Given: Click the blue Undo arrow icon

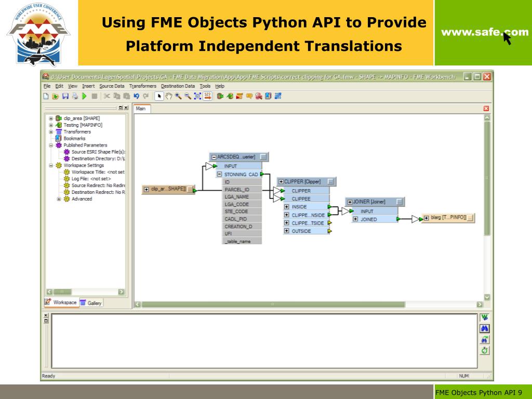Looking at the screenshot, I should point(137,96).
